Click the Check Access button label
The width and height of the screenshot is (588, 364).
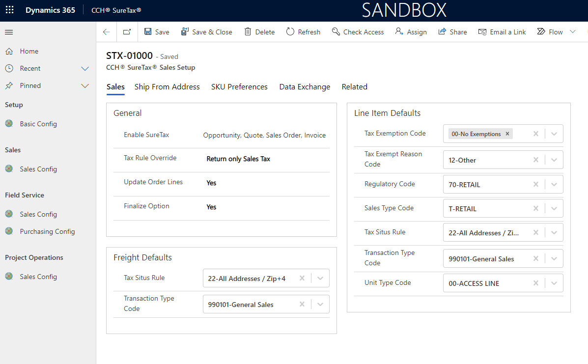tap(364, 32)
